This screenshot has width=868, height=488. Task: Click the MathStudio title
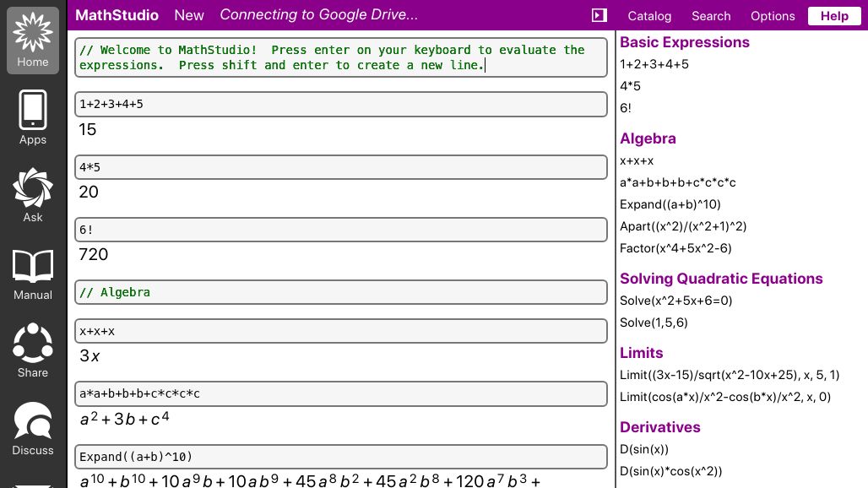pos(117,15)
